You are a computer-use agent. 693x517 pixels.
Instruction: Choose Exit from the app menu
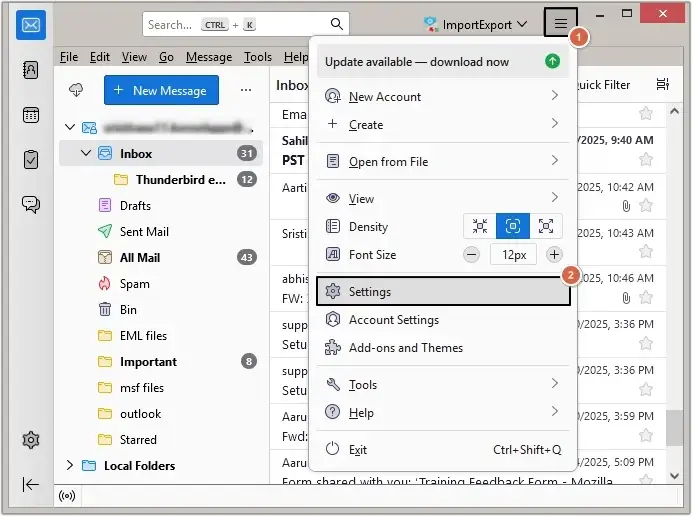(x=443, y=449)
